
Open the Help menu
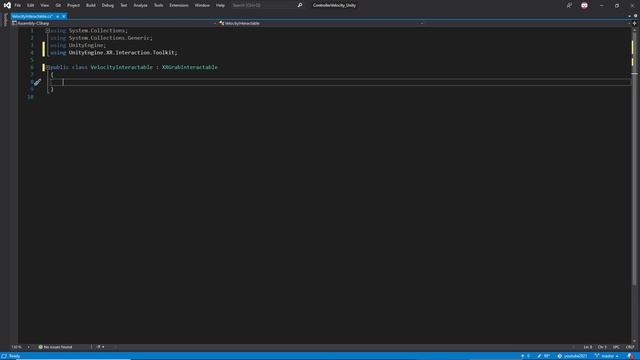point(220,5)
